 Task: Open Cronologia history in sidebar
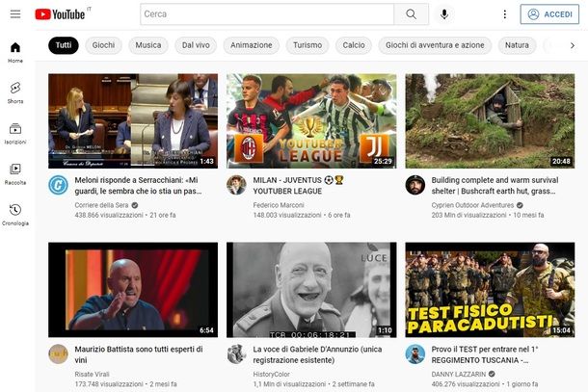coord(15,215)
